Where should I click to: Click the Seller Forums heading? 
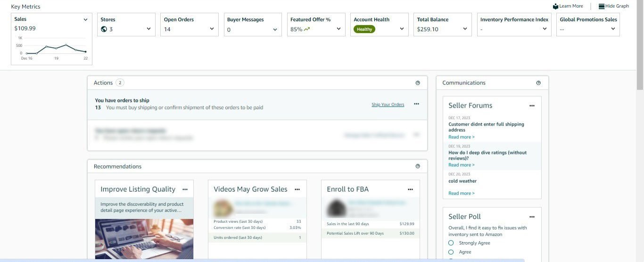click(x=471, y=106)
